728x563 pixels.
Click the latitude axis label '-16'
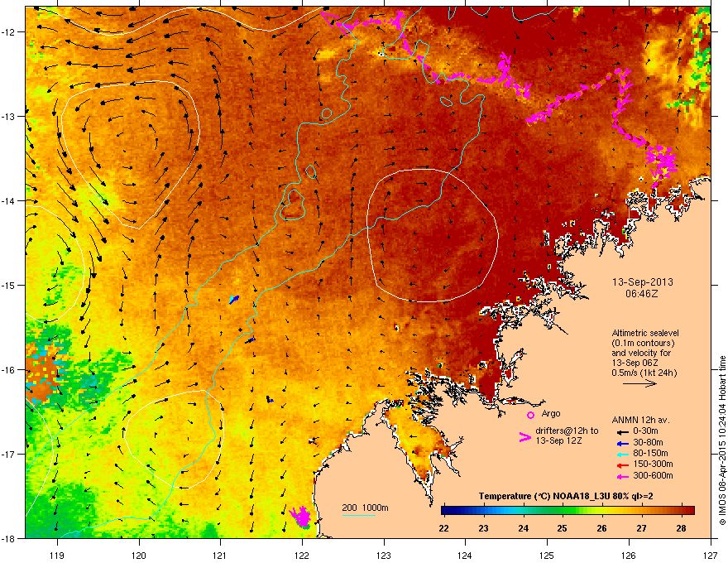[8, 370]
